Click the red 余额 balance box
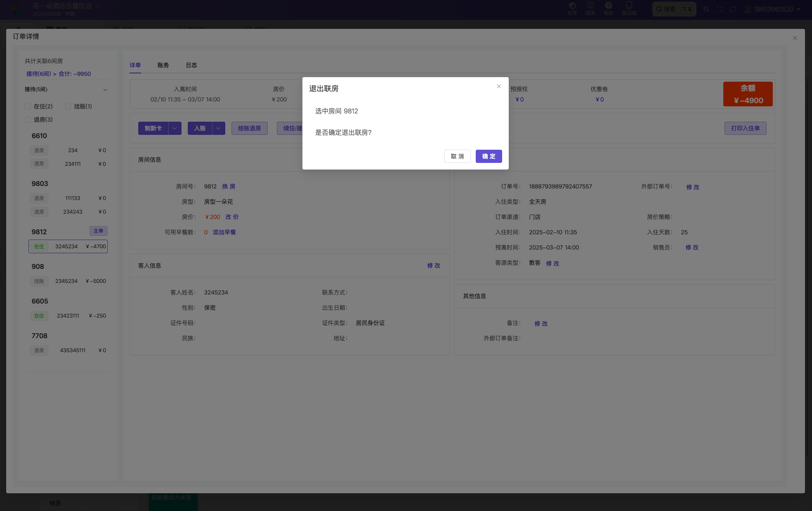 tap(748, 94)
